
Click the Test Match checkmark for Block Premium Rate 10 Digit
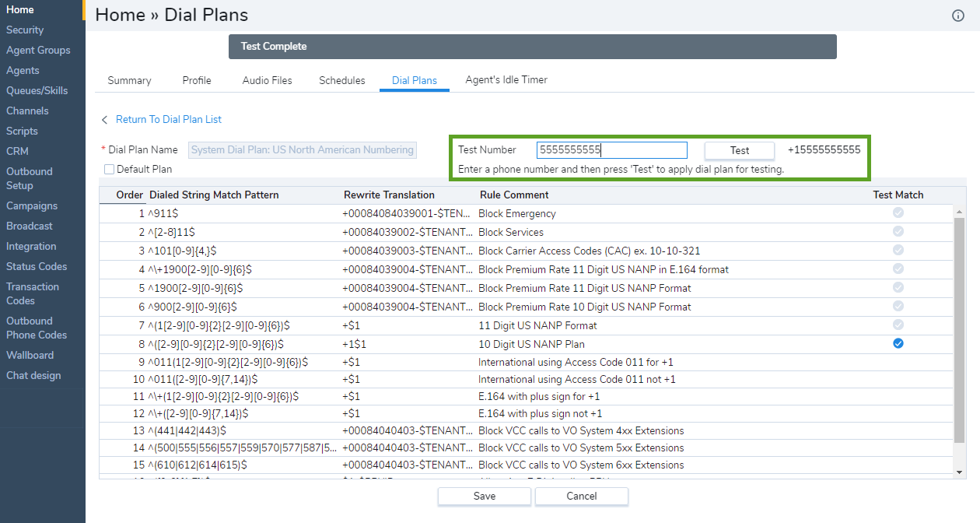point(898,306)
